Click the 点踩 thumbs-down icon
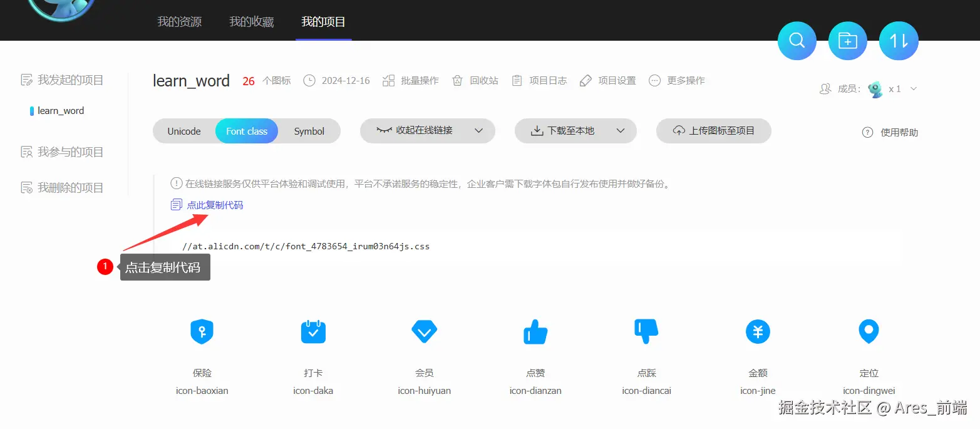 (x=646, y=331)
